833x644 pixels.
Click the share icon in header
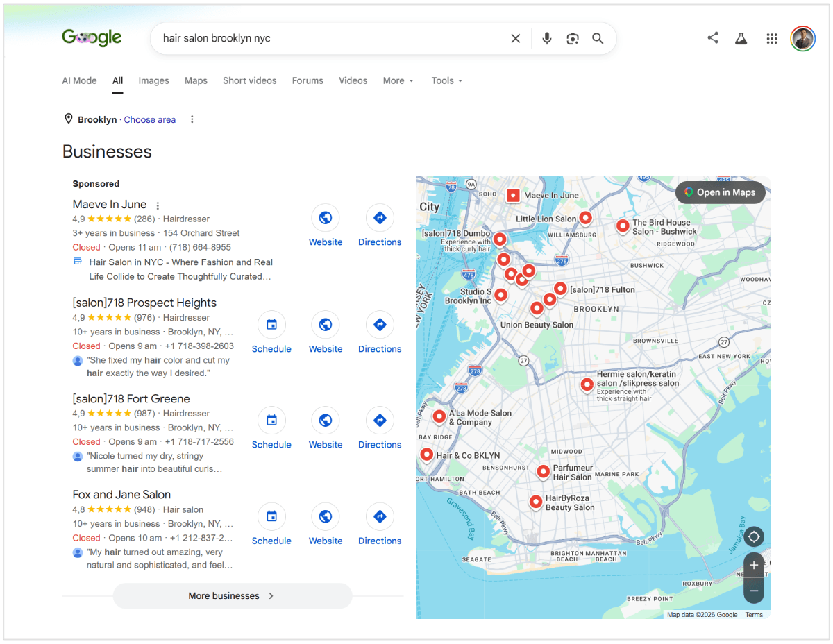coord(713,38)
